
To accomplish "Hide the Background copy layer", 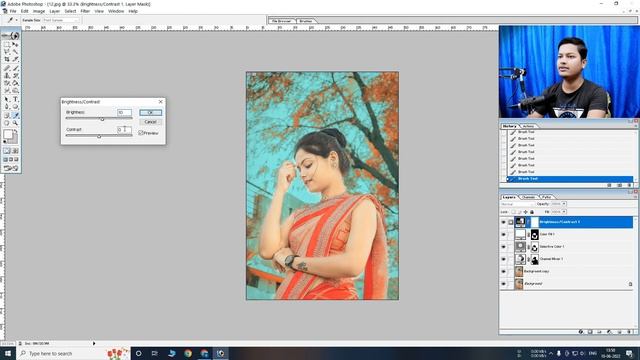I will 503,271.
